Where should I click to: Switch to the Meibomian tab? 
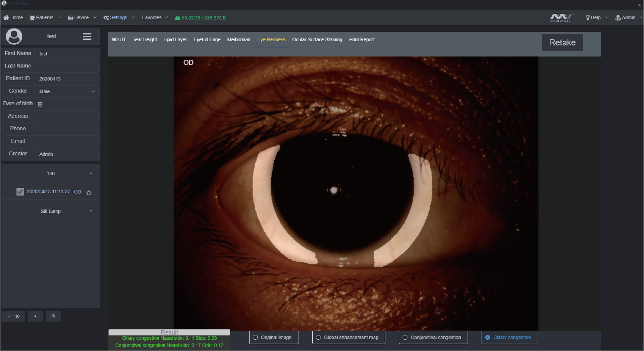[x=239, y=39]
